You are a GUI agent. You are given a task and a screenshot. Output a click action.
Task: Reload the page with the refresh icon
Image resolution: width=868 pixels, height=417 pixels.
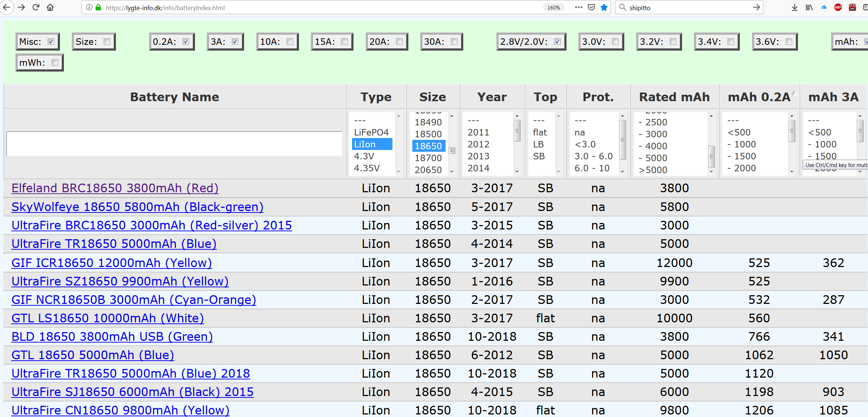[36, 7]
